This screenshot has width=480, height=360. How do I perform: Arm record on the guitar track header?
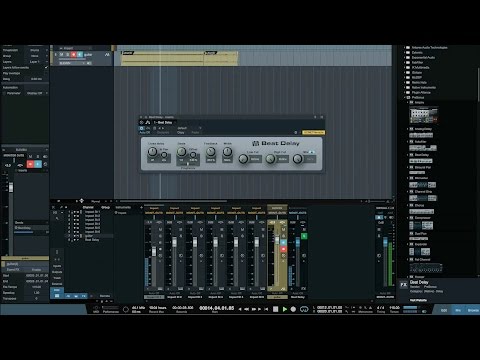74,54
